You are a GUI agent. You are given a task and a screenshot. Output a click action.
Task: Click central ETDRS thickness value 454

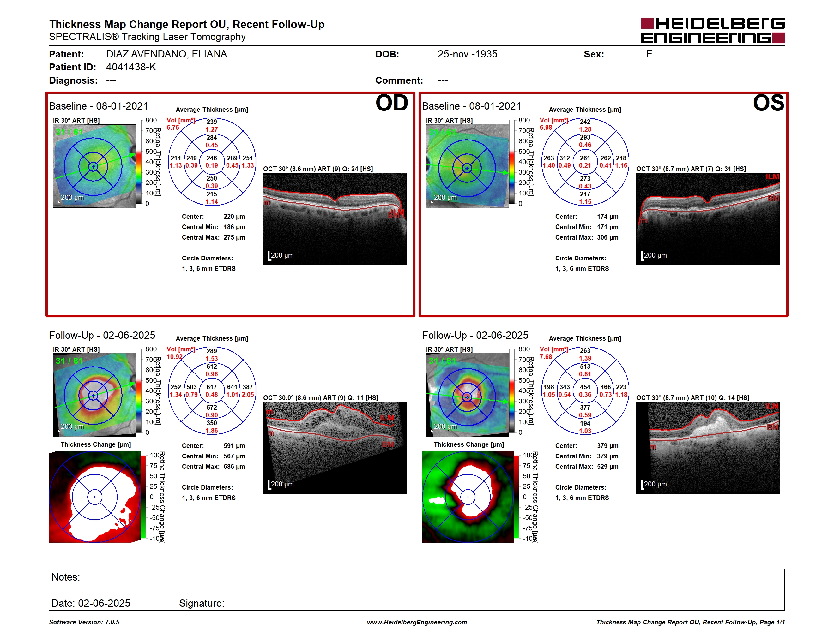coord(585,387)
